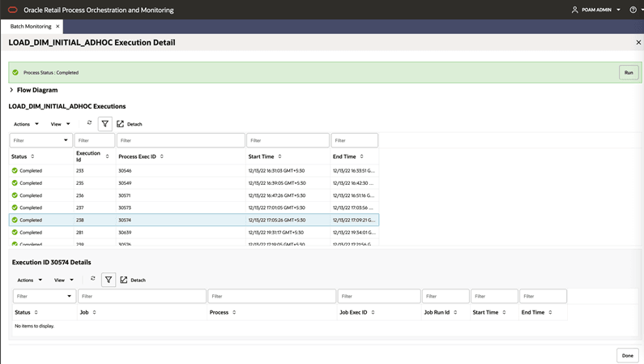Select execution row 237
The height and width of the screenshot is (364, 644).
(194, 208)
